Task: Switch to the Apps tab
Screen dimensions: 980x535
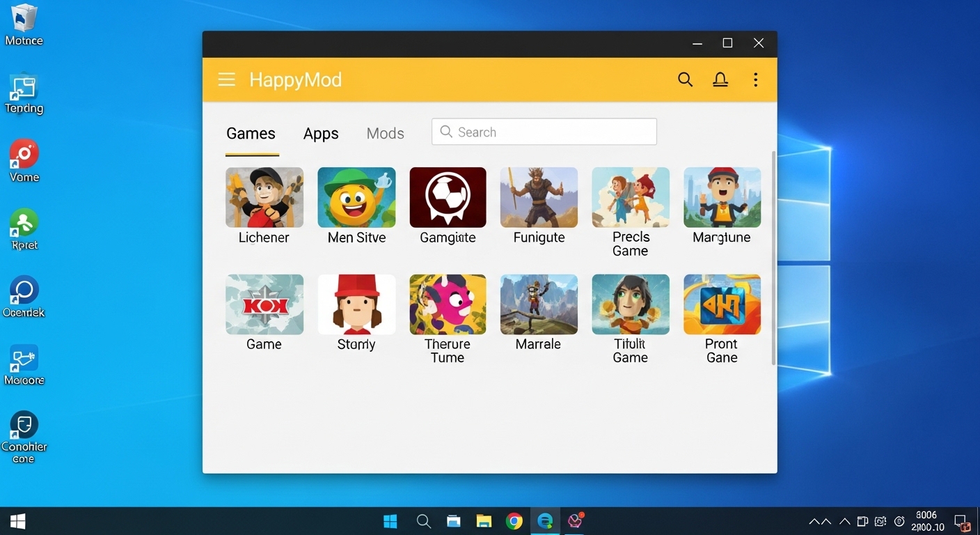Action: [320, 133]
